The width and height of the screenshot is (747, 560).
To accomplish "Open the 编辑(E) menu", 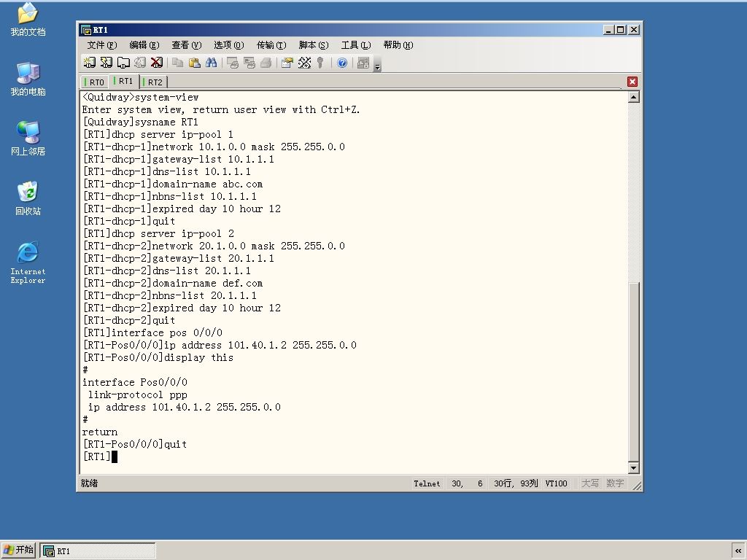I will point(144,44).
